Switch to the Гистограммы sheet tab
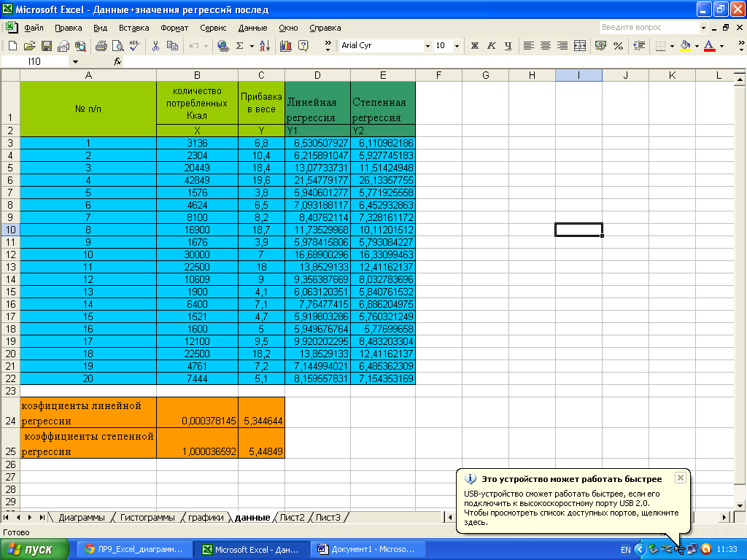The height and width of the screenshot is (560, 747). 147,517
